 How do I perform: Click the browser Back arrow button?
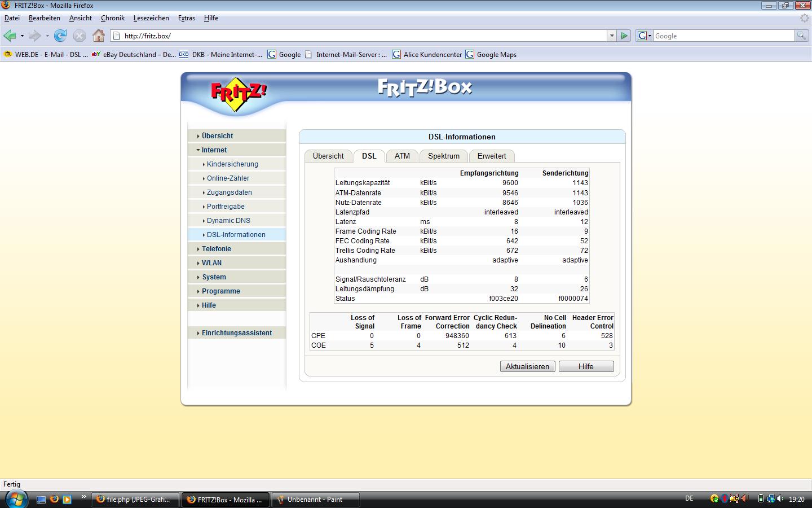point(10,36)
